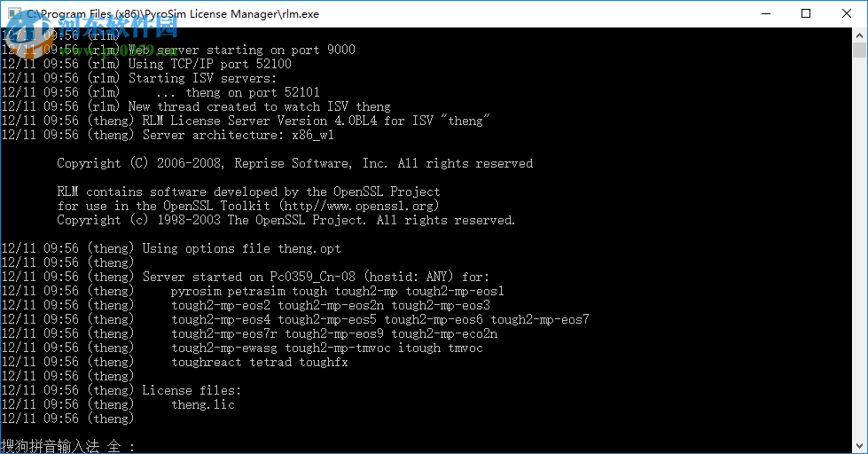Viewport: 868px width, 454px height.
Task: Click the vertical scrollbar thumb
Action: pos(860,51)
